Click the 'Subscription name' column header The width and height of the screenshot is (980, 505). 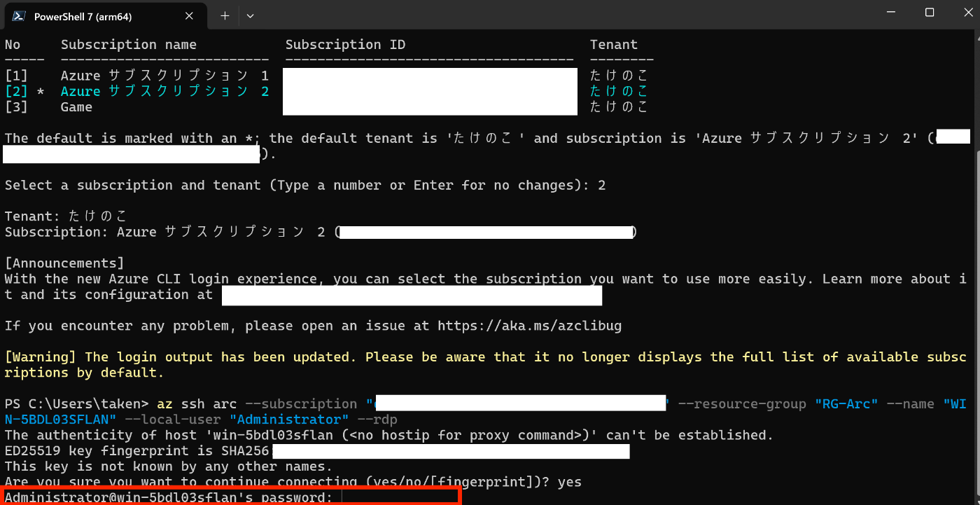pos(129,45)
